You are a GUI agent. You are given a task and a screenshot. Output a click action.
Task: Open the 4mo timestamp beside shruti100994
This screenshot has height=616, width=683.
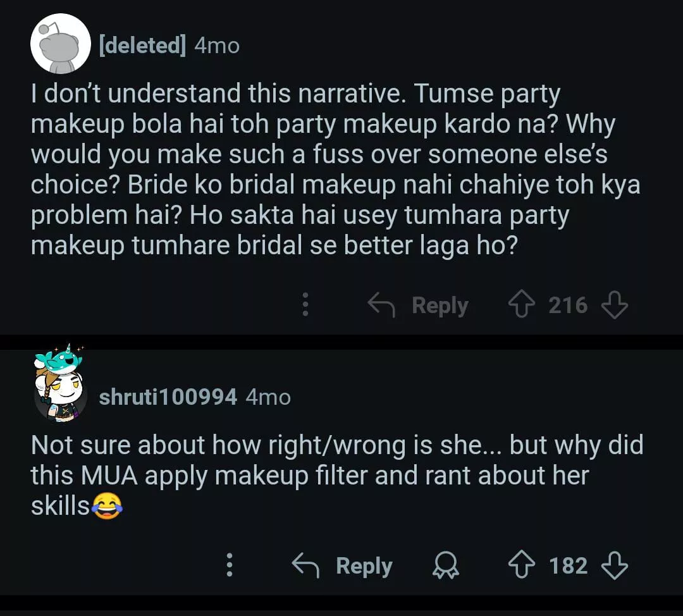(x=268, y=397)
